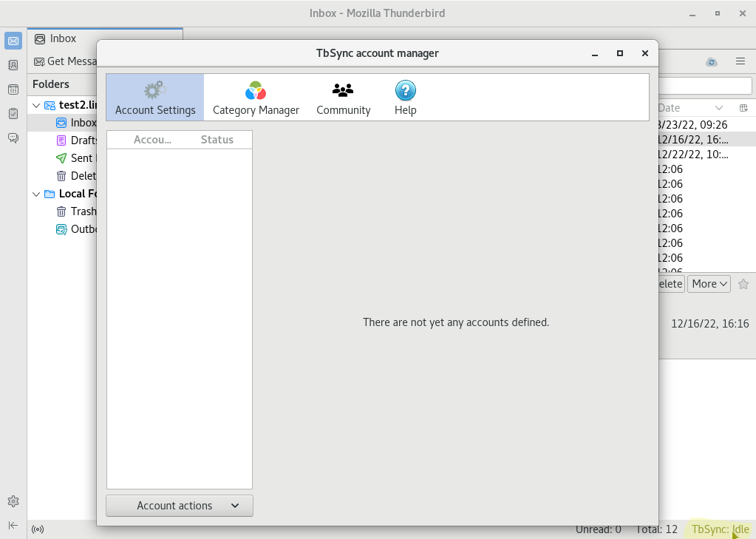This screenshot has width=756, height=539.
Task: Open the Address Book space icon
Action: click(x=13, y=65)
